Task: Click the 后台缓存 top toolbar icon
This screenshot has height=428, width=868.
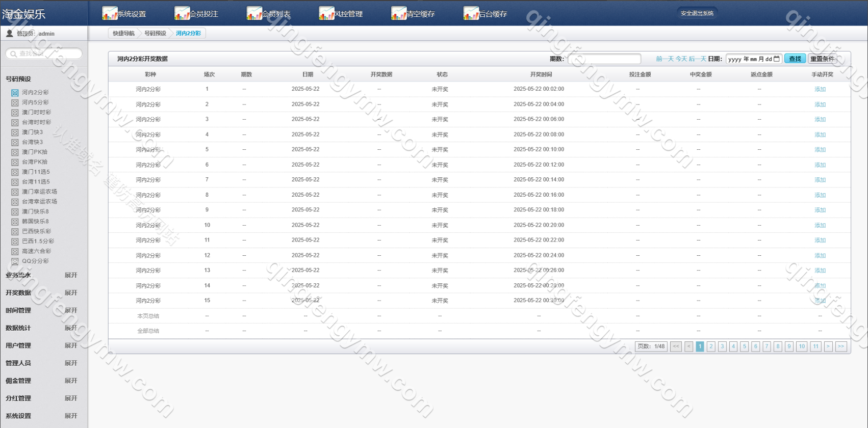Action: point(471,13)
